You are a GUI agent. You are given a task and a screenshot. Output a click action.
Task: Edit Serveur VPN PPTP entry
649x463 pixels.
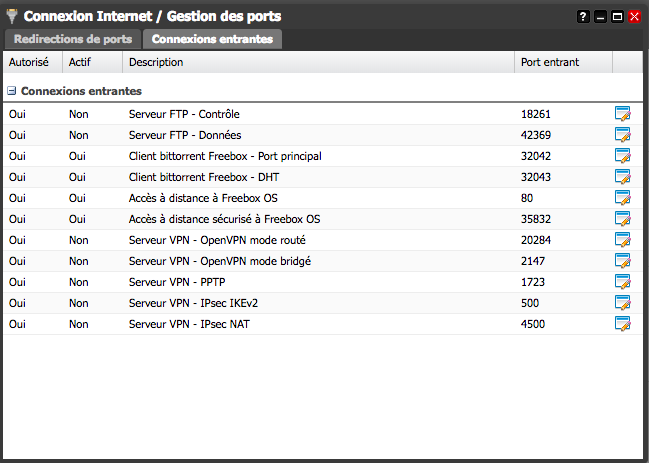point(623,282)
